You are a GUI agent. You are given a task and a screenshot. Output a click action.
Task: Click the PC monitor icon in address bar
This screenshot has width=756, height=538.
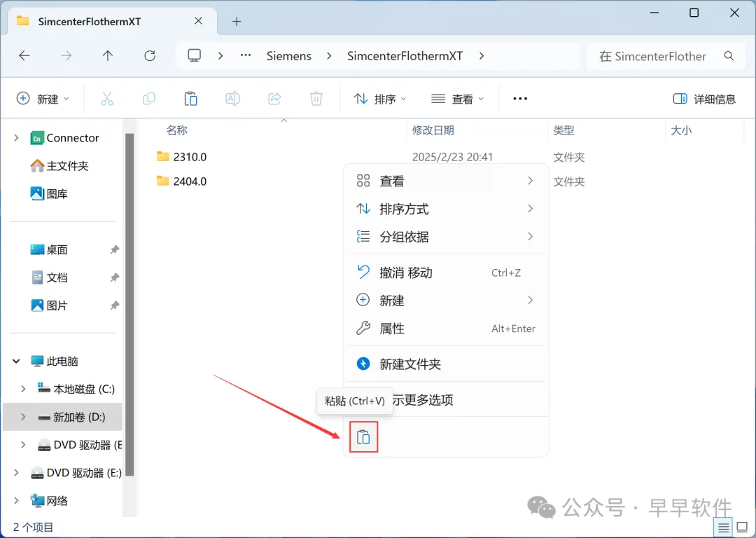(195, 56)
